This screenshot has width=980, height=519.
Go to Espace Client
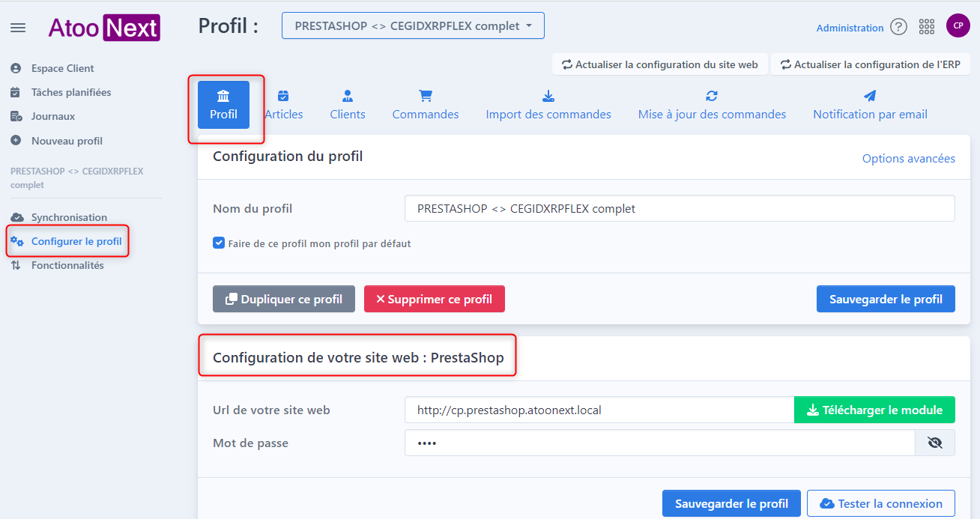63,68
